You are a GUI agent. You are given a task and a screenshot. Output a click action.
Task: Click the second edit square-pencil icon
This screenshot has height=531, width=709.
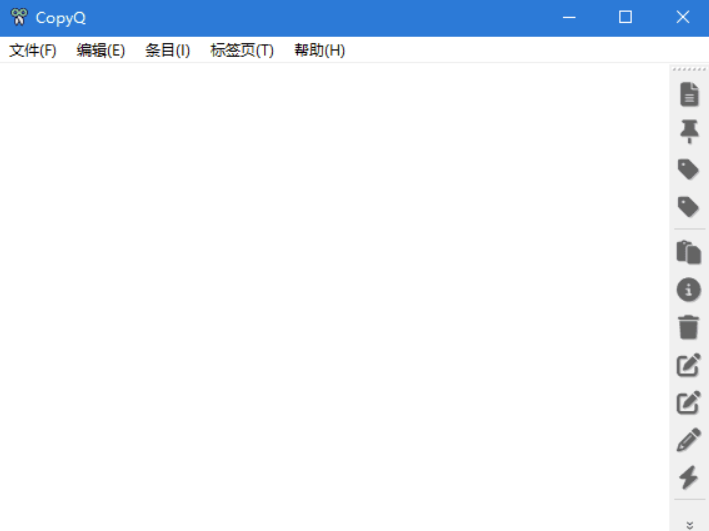click(688, 402)
